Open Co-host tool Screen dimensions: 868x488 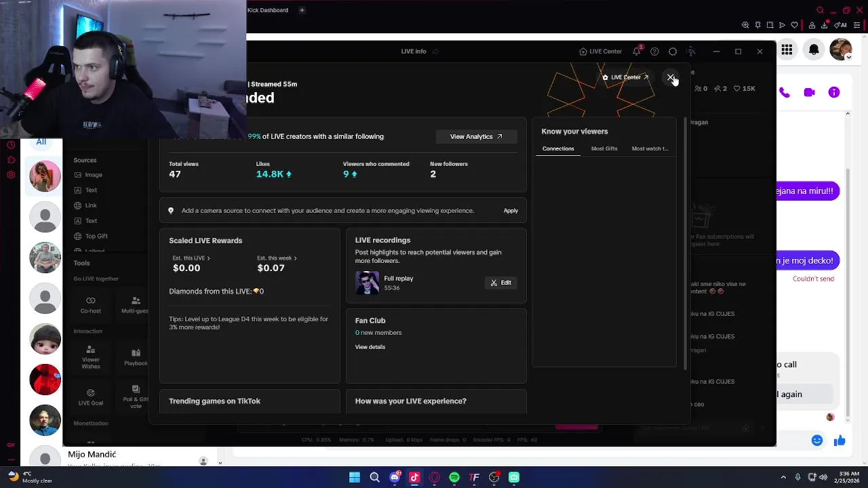[91, 305]
